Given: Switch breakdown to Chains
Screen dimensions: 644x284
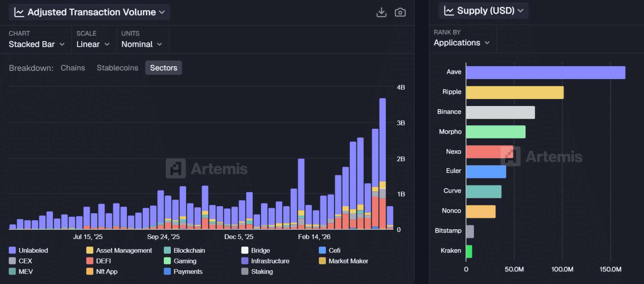Looking at the screenshot, I should [x=73, y=68].
